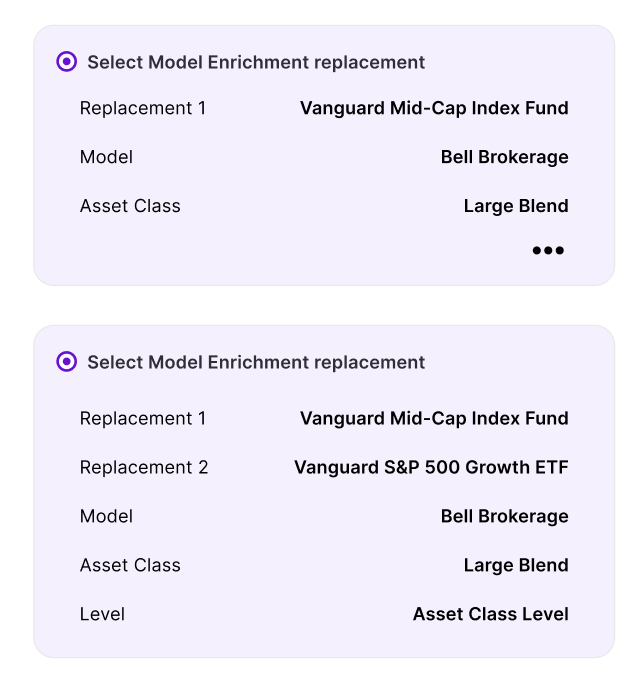Image resolution: width=642 pixels, height=694 pixels.
Task: Click Large Blend in the collapsed top card
Action: [x=516, y=206]
